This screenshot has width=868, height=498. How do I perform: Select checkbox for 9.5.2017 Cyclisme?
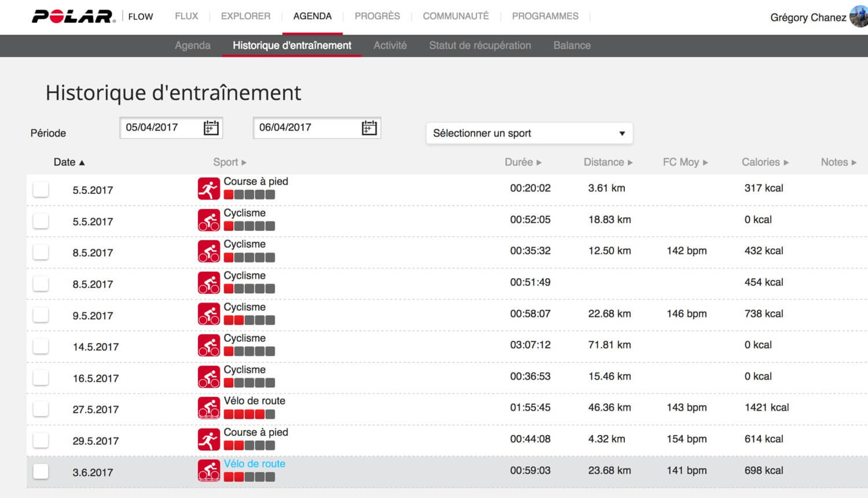pos(41,314)
